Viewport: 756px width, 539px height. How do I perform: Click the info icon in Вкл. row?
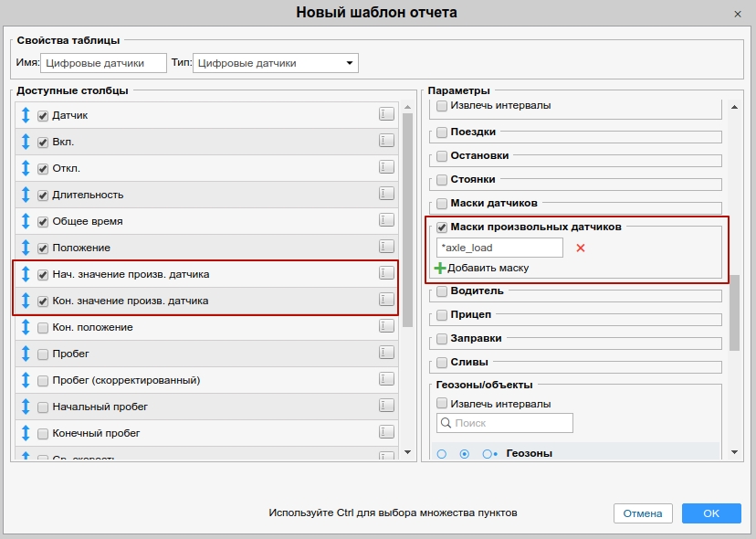386,141
